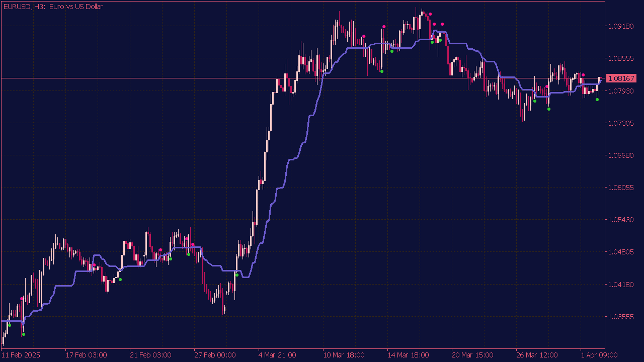Click the 20 Mar 15:00 time label

click(x=473, y=355)
